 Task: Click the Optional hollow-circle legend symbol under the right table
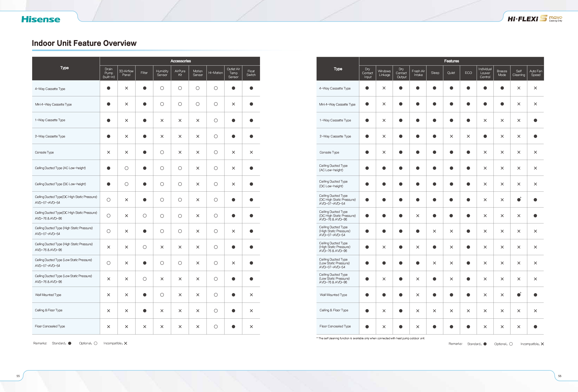[511, 344]
